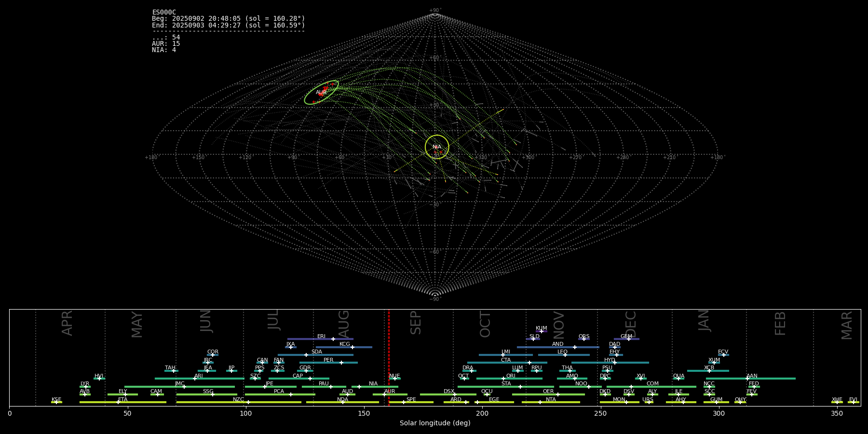Click the +330 longitude label on sky map
The height and width of the screenshot is (434, 868).
[481, 157]
